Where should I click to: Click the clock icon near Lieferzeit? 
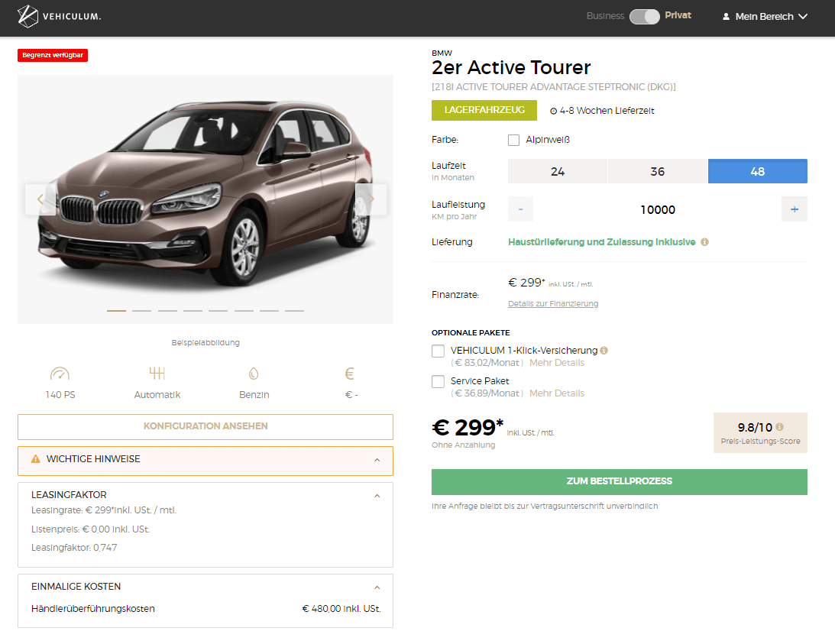click(x=553, y=111)
